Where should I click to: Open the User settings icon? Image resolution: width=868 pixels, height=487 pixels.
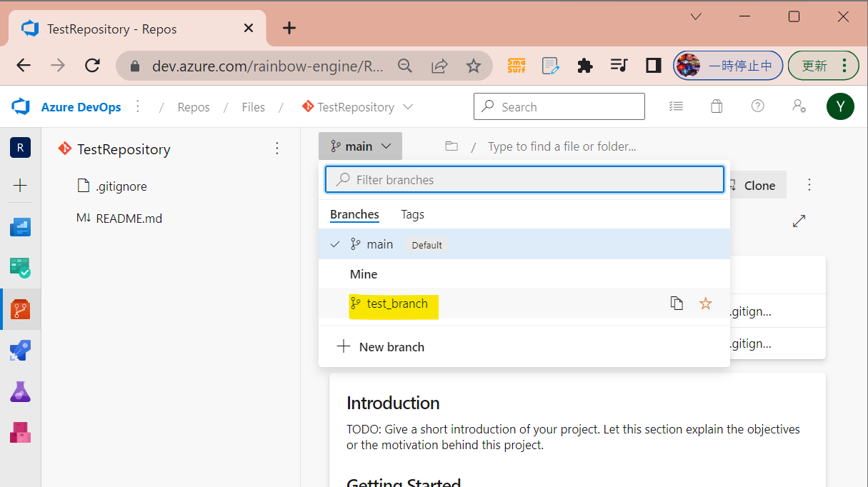[799, 106]
